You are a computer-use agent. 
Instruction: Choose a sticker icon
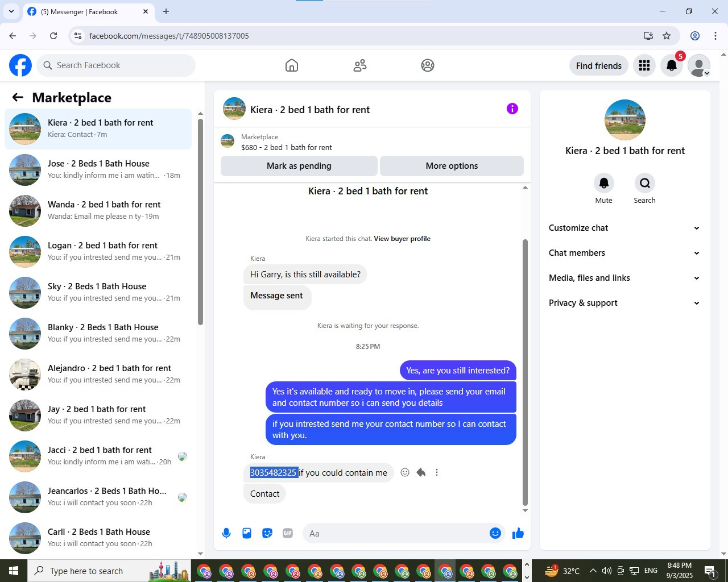tap(267, 533)
